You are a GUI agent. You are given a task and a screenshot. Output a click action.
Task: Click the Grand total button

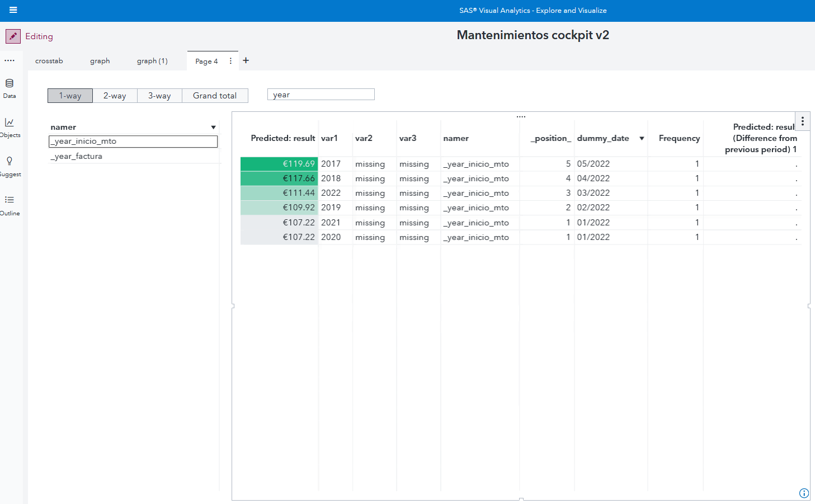click(215, 95)
